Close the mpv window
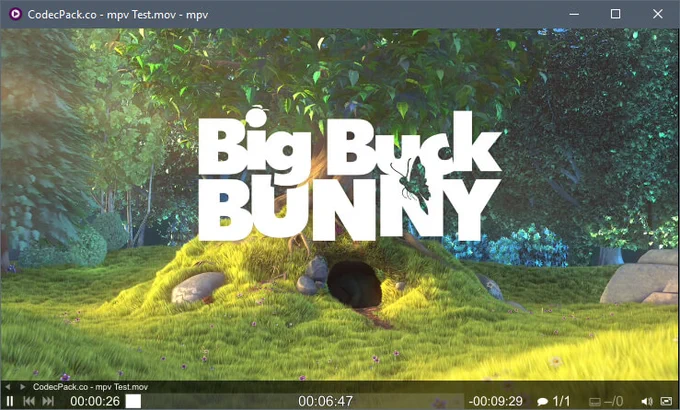This screenshot has height=410, width=680. [x=657, y=14]
